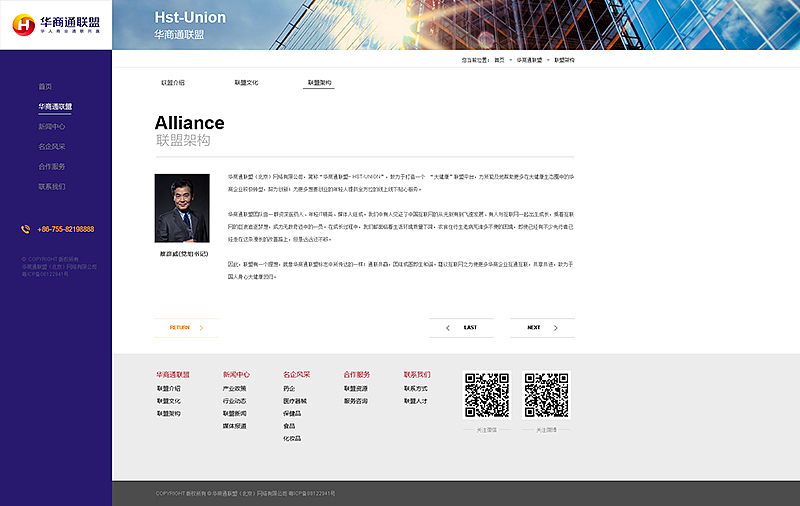Click the copyright text in the dark footer bar
This screenshot has height=506, width=800.
pos(245,493)
